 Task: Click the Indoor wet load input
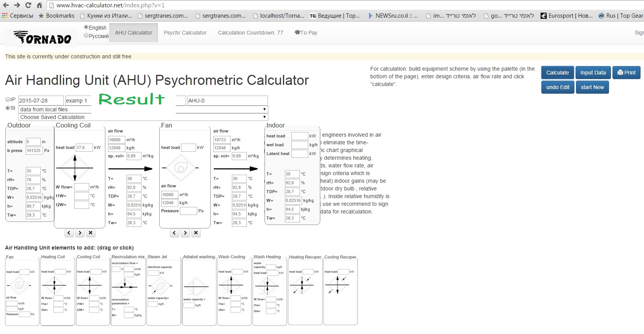tap(300, 145)
